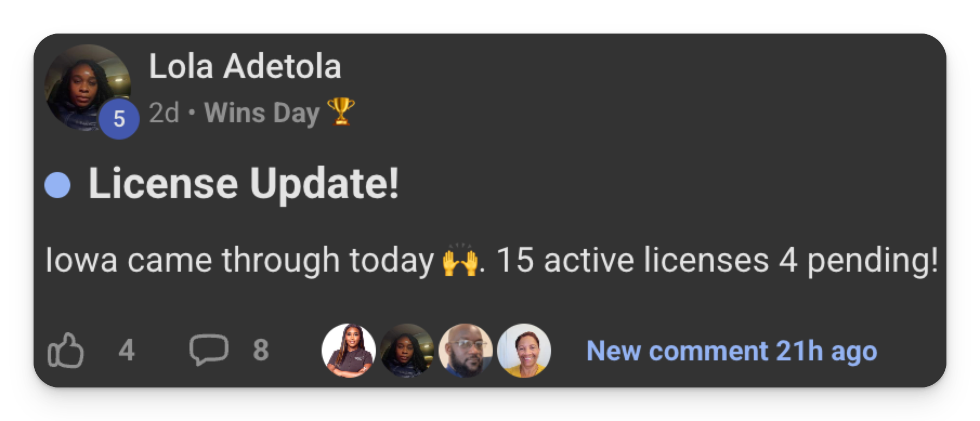The height and width of the screenshot is (421, 980).
Task: Jump to New comment 21h ago
Action: tap(731, 351)
